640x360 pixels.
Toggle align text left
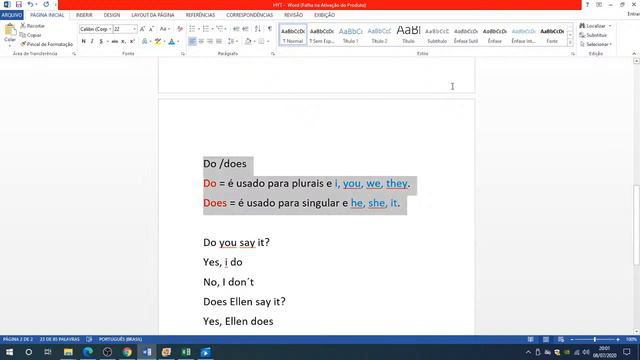point(192,41)
